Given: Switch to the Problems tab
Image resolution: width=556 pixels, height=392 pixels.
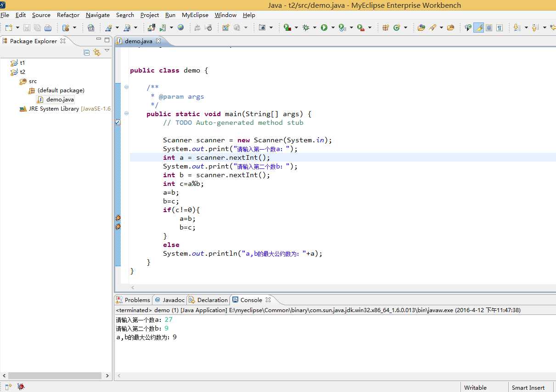Looking at the screenshot, I should [x=133, y=300].
